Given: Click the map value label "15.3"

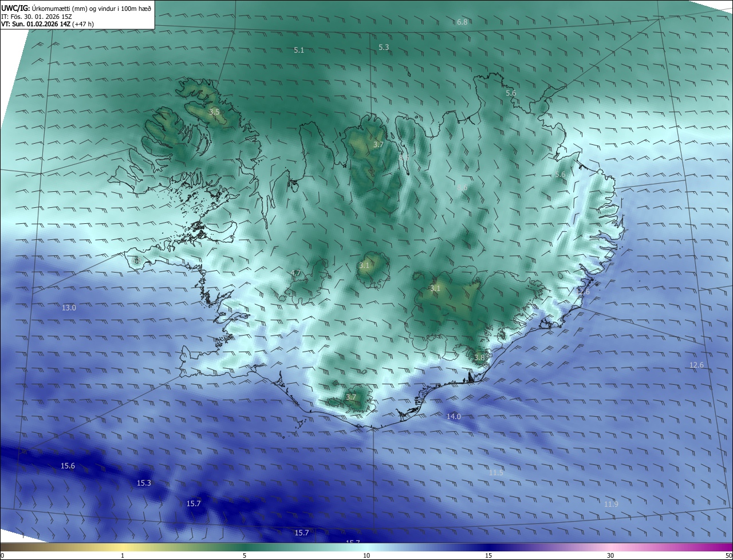Looking at the screenshot, I should click(x=144, y=483).
